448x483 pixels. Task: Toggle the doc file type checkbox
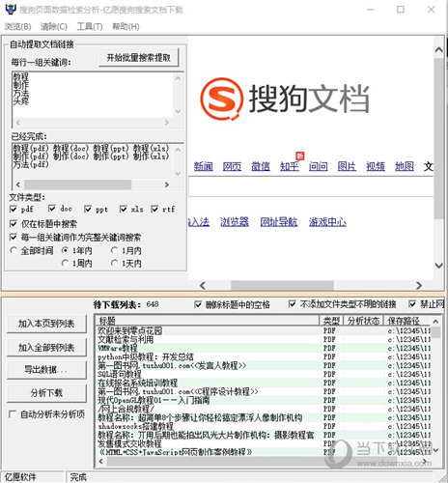point(51,209)
